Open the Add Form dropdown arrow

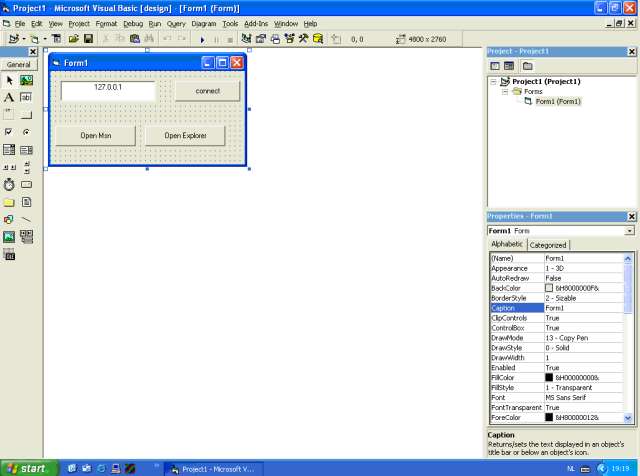pos(45,39)
